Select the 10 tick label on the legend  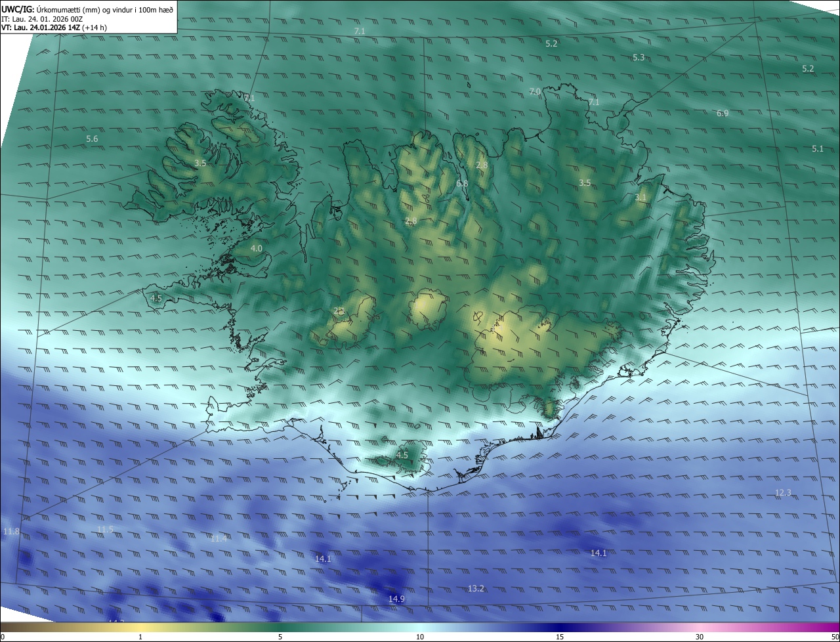[x=420, y=637]
